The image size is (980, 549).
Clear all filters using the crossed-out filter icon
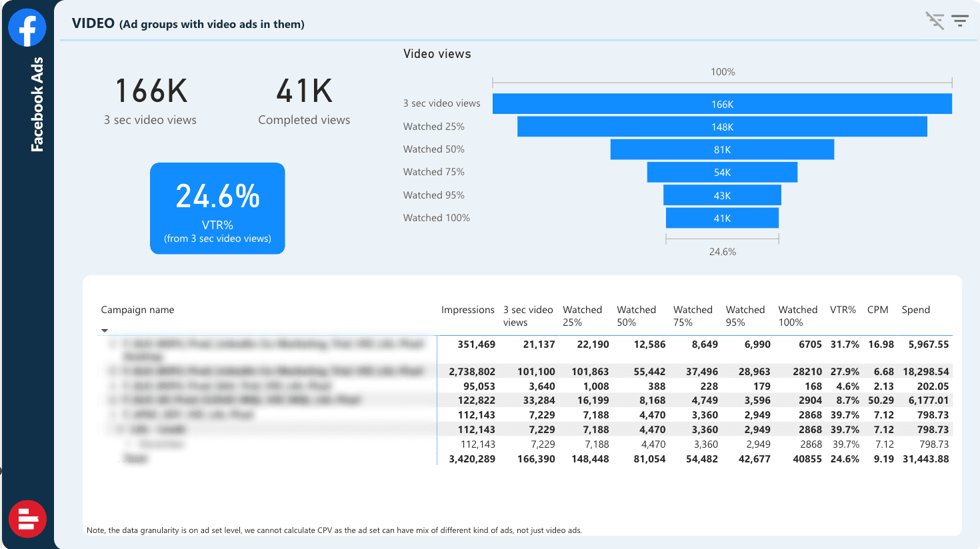tap(935, 21)
